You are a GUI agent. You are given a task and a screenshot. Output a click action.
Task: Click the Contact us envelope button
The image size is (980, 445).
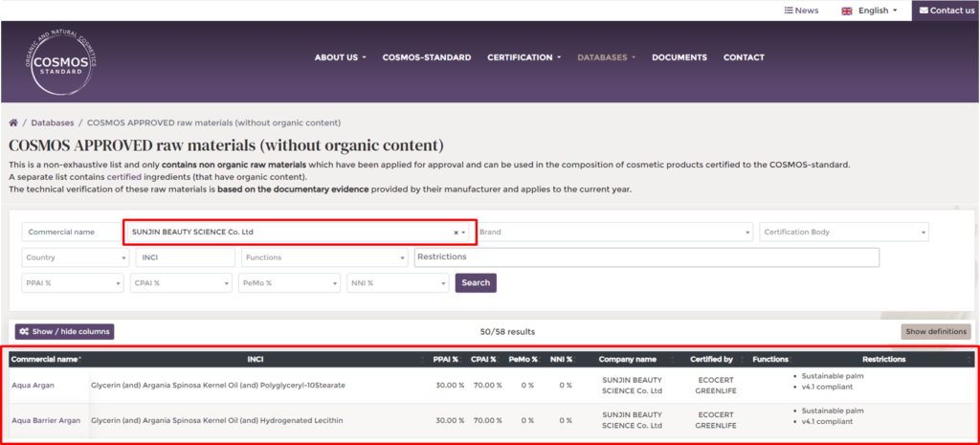pos(946,11)
